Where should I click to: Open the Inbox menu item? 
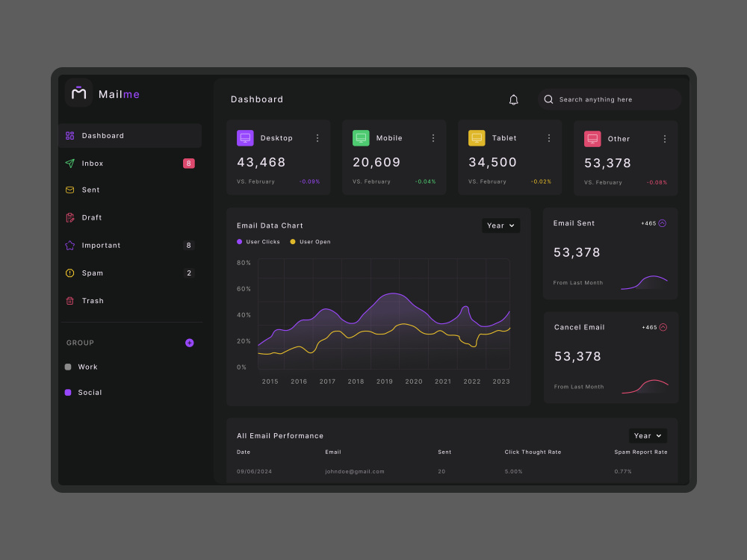130,164
